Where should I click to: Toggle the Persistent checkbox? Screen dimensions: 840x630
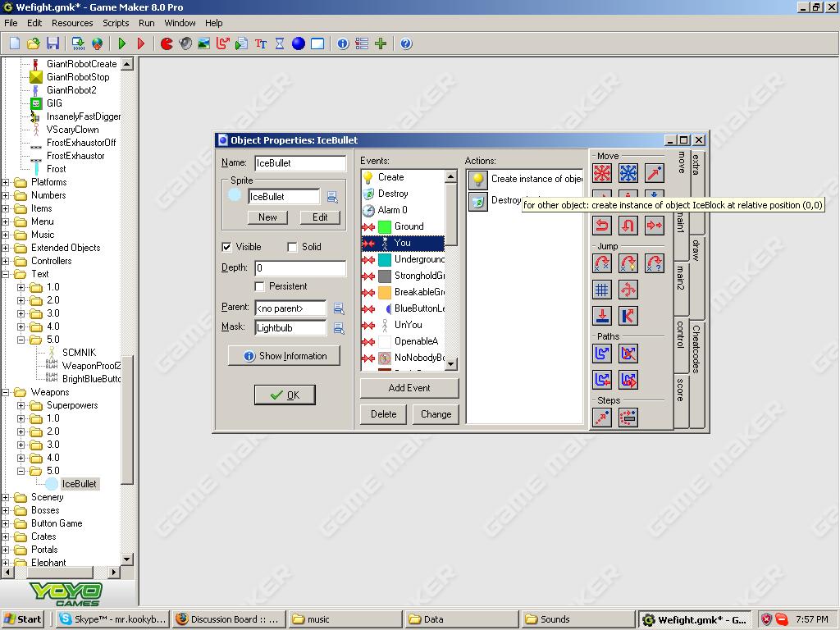tap(259, 286)
